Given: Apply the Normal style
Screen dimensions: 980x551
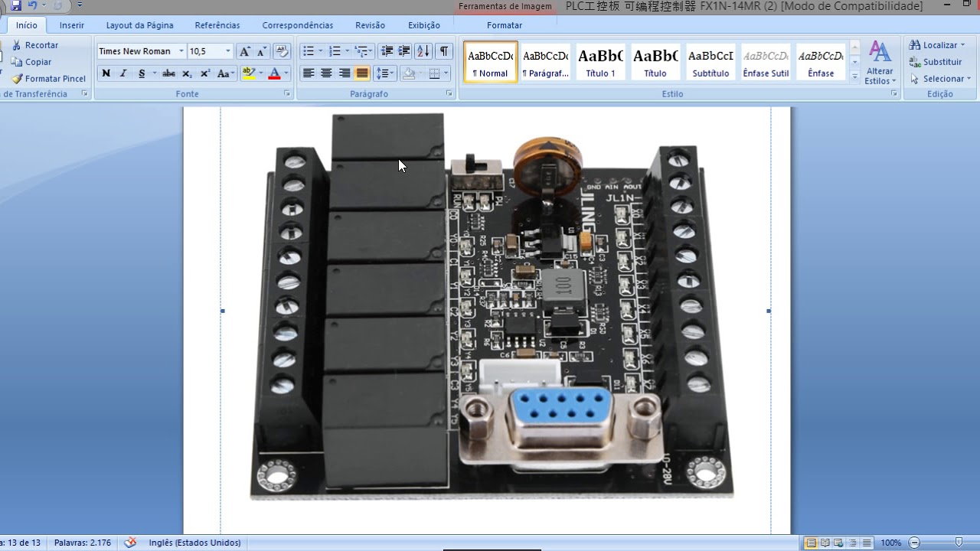Looking at the screenshot, I should (x=490, y=61).
